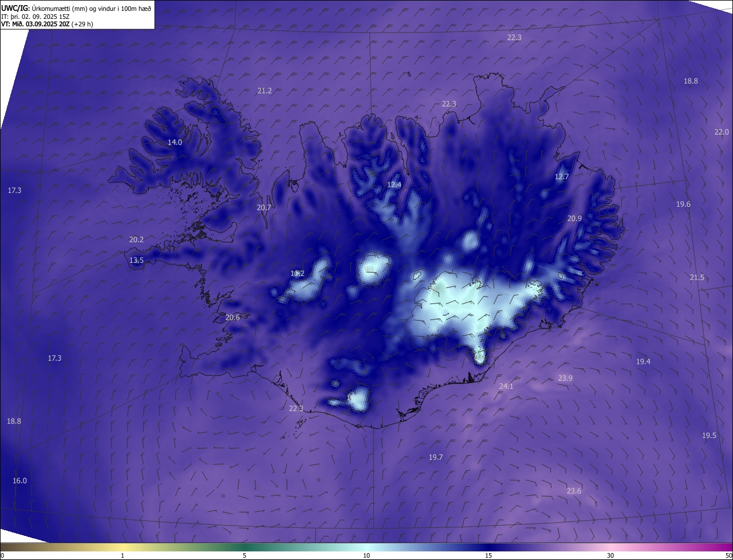Click the map value 16.0
Viewport: 733px width, 560px height.
19,480
